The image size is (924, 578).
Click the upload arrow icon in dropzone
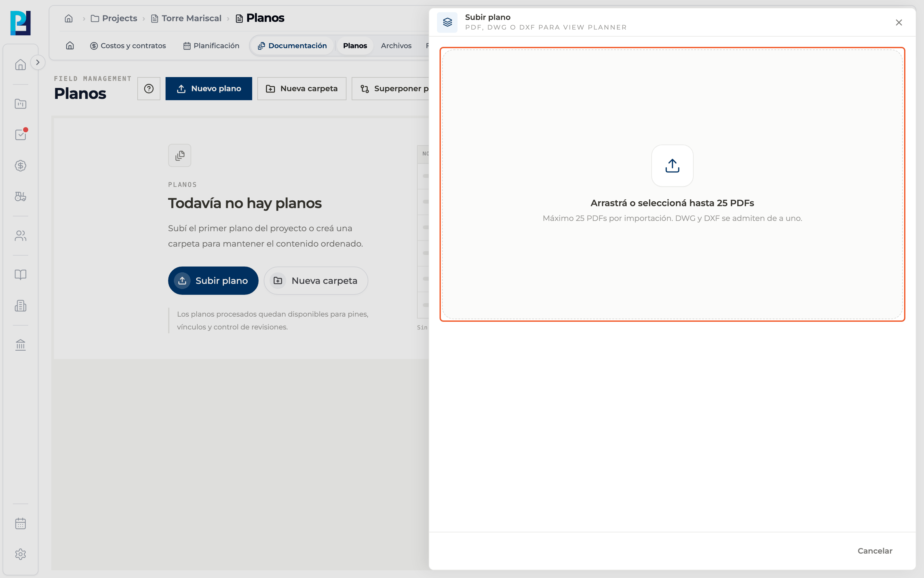click(x=672, y=166)
